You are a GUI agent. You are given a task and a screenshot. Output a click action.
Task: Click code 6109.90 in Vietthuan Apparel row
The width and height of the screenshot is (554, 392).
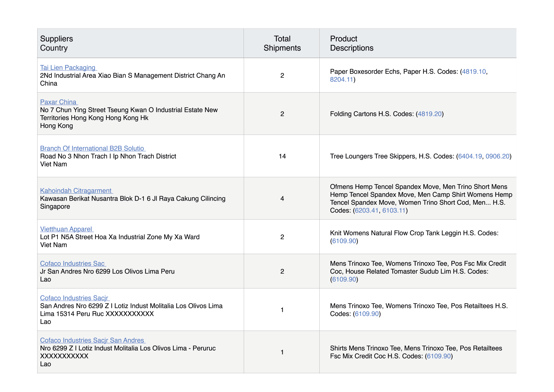pyautogui.click(x=344, y=241)
